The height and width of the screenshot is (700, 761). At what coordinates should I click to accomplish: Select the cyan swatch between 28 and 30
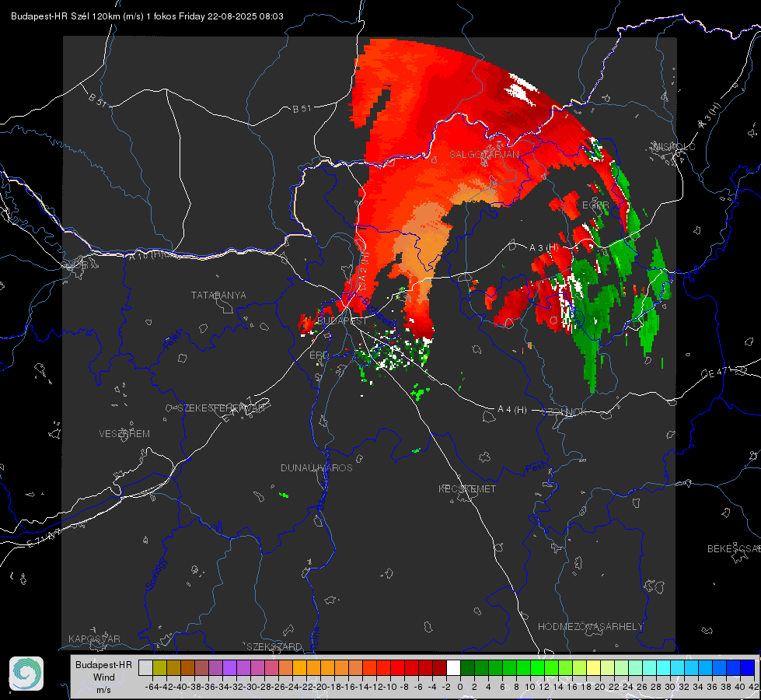(664, 667)
